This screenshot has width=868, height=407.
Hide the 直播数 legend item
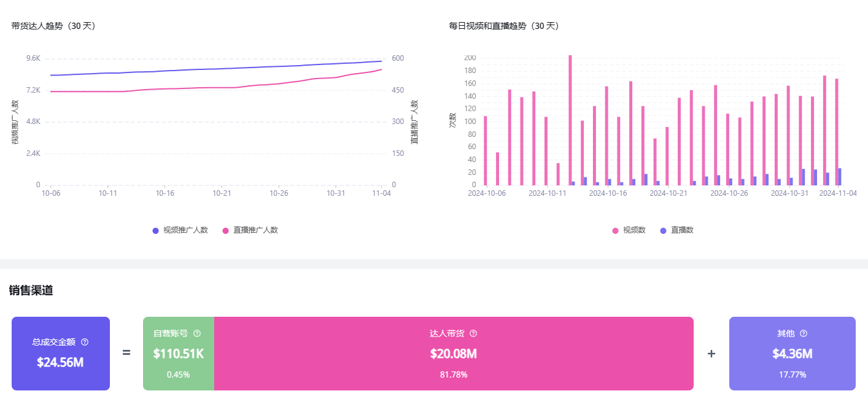point(676,230)
